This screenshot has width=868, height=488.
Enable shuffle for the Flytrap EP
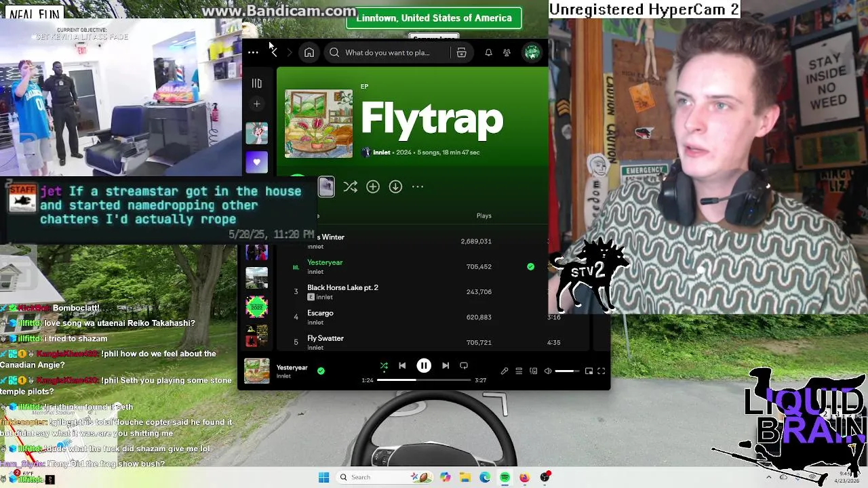[350, 186]
